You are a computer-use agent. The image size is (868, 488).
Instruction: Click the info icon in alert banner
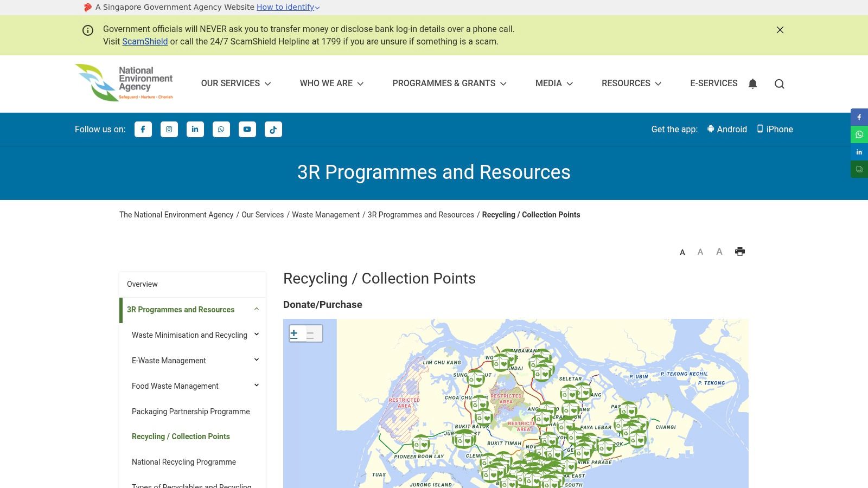click(88, 30)
